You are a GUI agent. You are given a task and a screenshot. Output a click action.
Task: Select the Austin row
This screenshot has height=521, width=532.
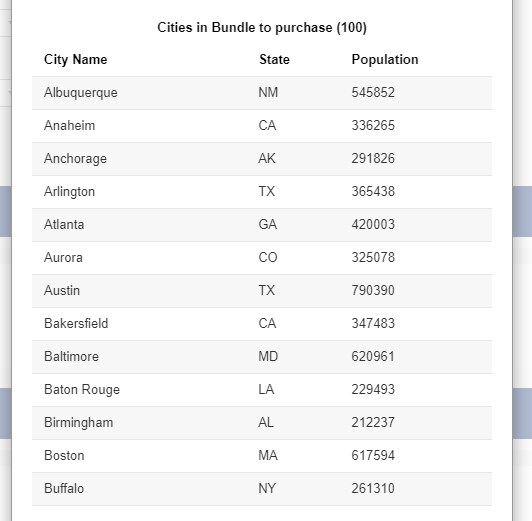click(x=262, y=291)
